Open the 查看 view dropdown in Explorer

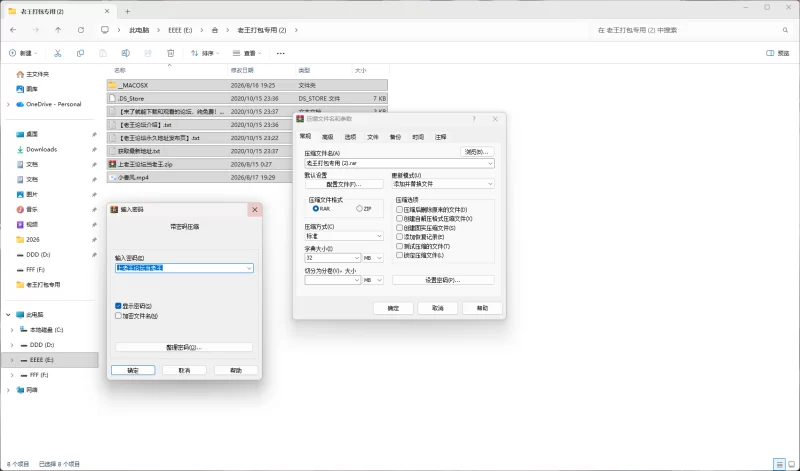click(246, 53)
